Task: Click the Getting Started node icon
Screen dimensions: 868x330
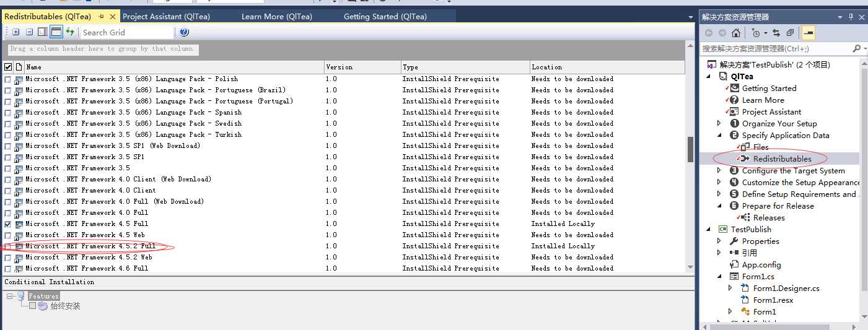Action: click(x=735, y=88)
